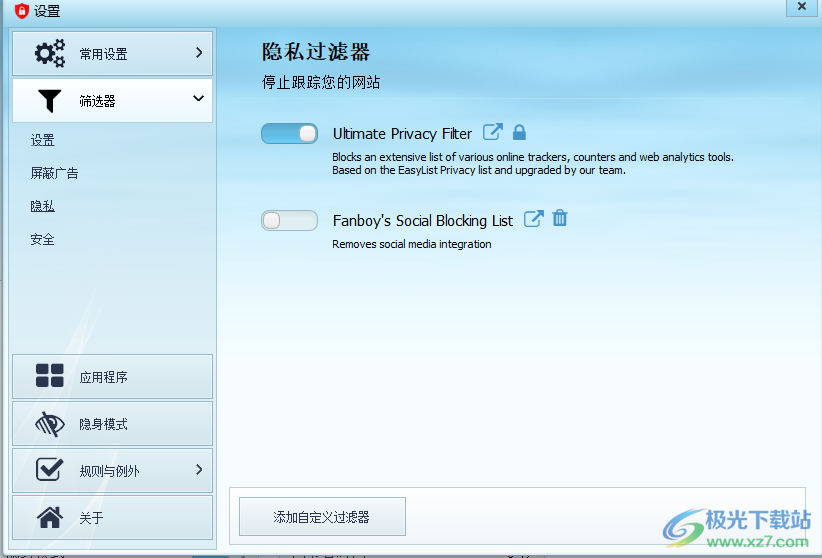
Task: Collapse the 筛选器 section chevron
Action: tap(198, 98)
